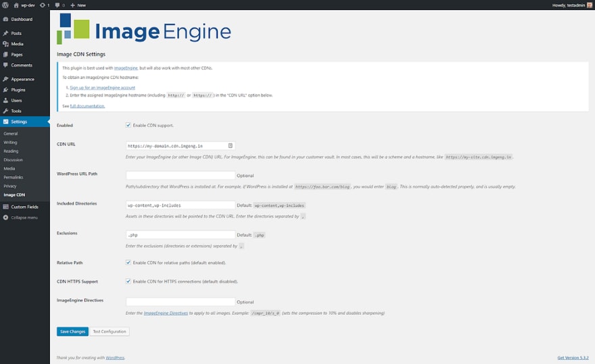The image size is (595, 364).
Task: Open Custom Fields menu item
Action: 24,207
